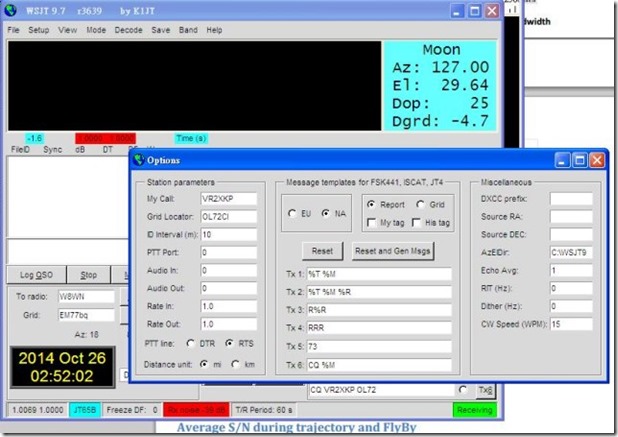The image size is (618, 437).
Task: Click the Audio In input field
Action: 229,270
